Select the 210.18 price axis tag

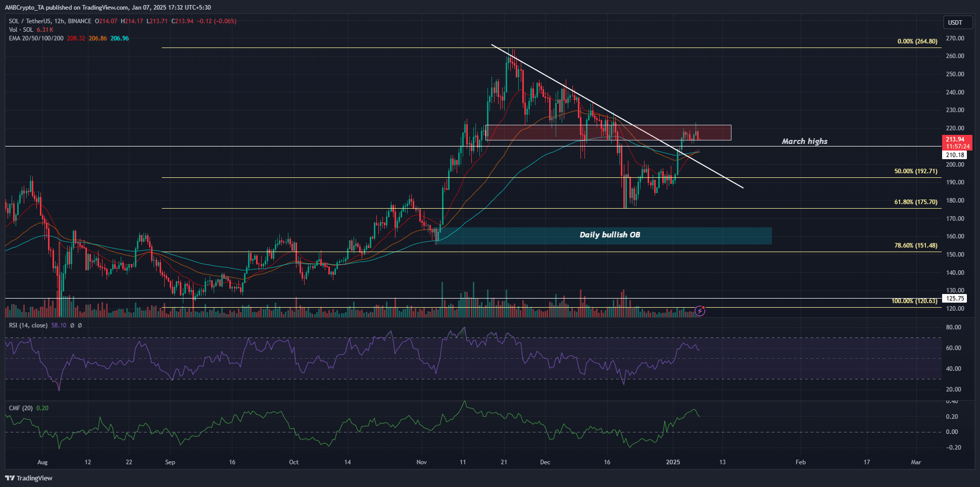pos(955,155)
